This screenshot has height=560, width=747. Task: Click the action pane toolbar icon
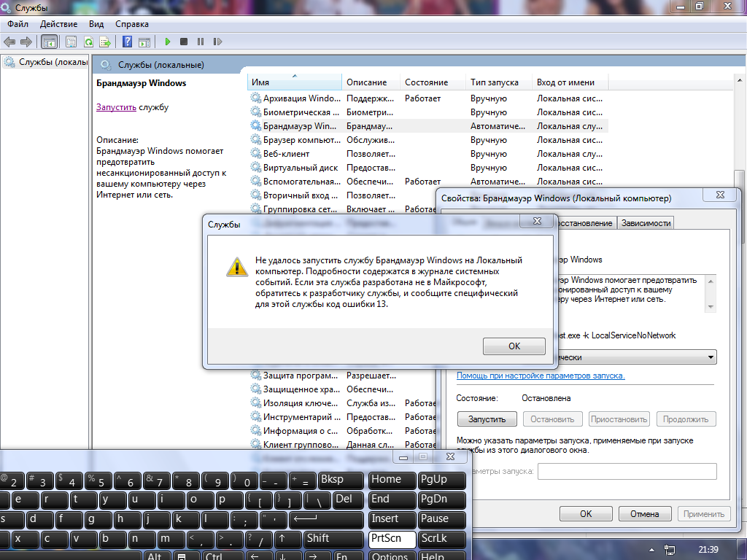[144, 42]
